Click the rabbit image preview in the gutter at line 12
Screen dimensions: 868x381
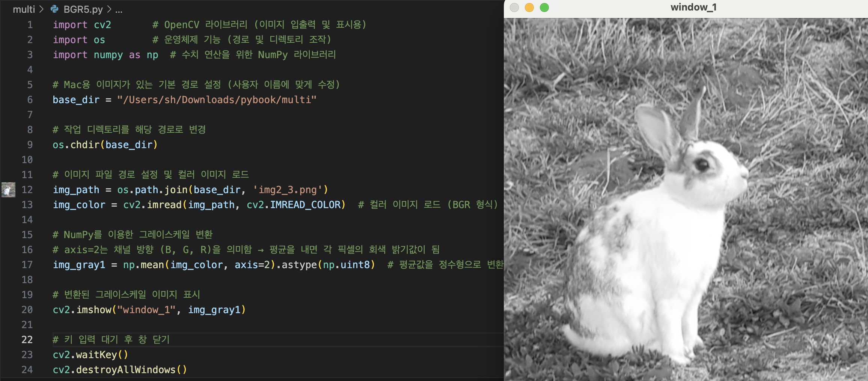pos(8,189)
